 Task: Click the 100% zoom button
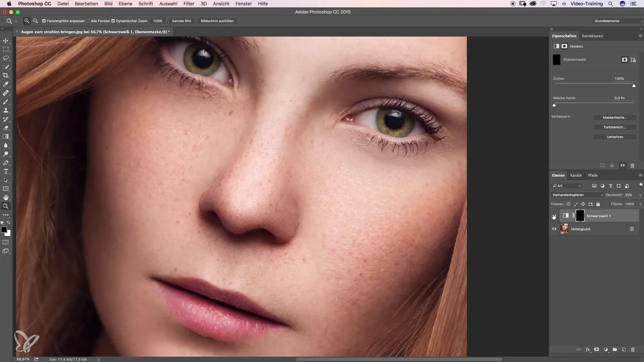(x=158, y=21)
